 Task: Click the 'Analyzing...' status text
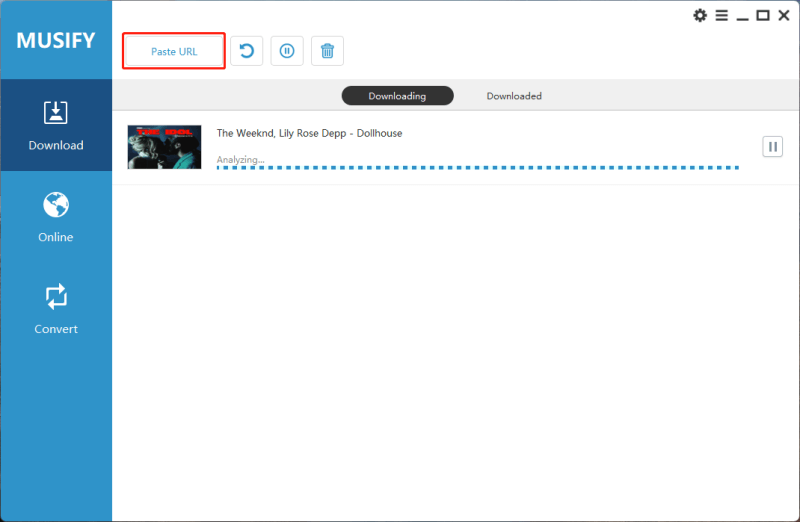point(240,159)
